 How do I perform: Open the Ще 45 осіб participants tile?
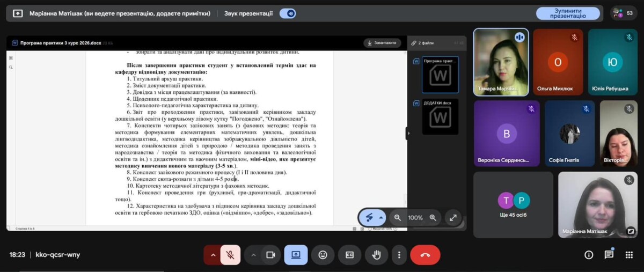(513, 204)
